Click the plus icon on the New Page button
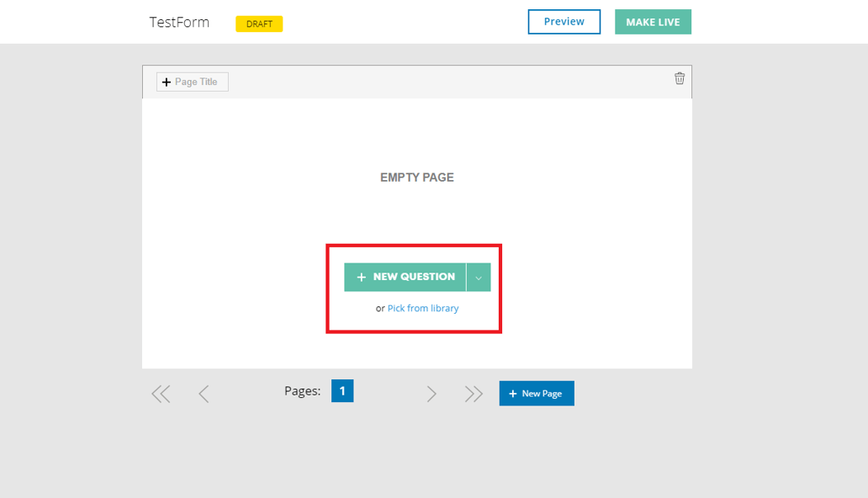Screen dimensions: 868x498 (x=513, y=393)
